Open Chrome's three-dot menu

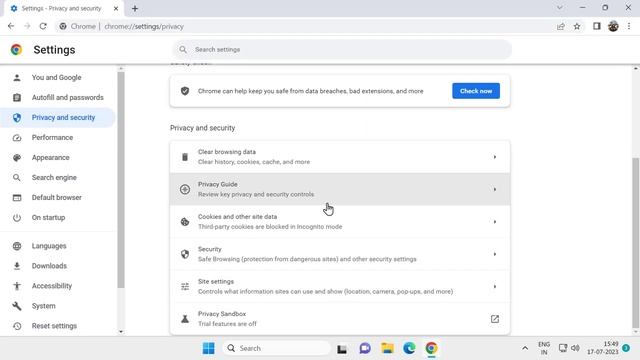(x=629, y=26)
